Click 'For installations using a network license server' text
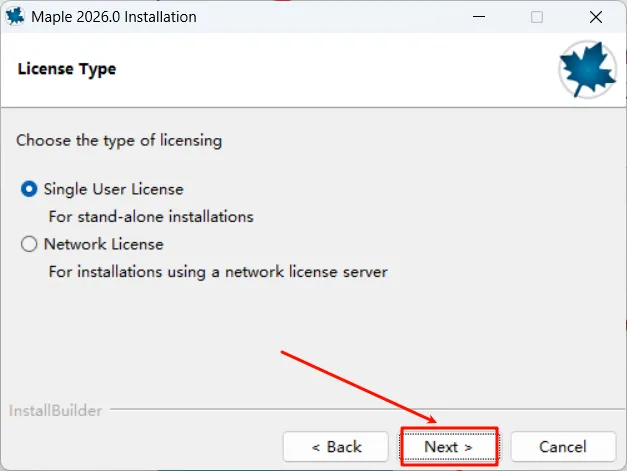This screenshot has height=471, width=627. pos(218,272)
